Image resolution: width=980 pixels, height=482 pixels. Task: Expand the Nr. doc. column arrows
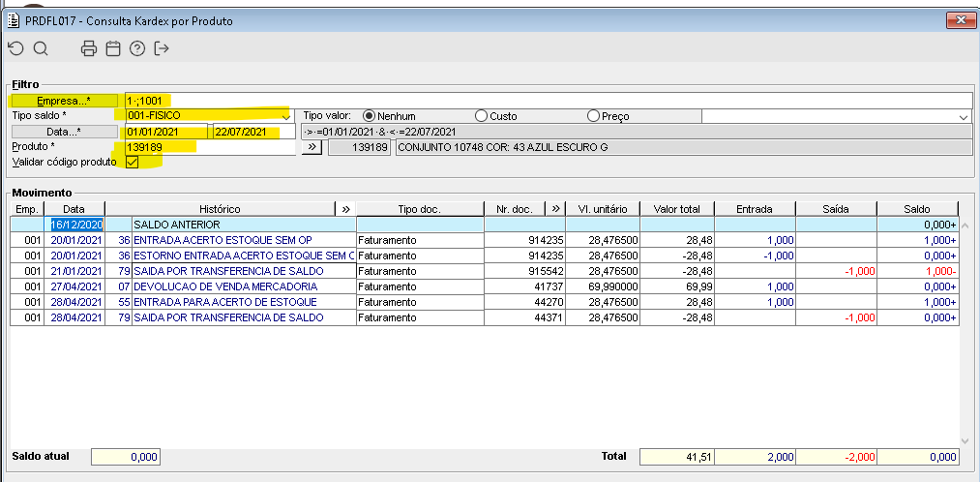[555, 209]
